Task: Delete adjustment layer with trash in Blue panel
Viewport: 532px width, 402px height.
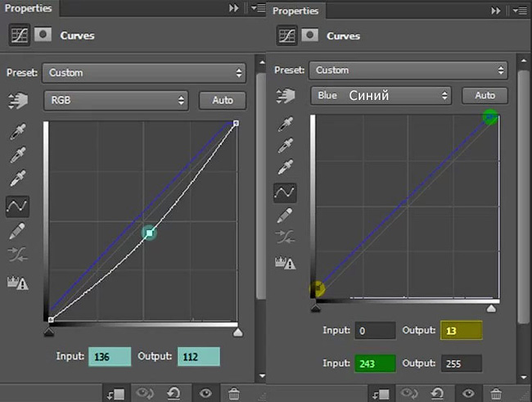Action: [496, 394]
